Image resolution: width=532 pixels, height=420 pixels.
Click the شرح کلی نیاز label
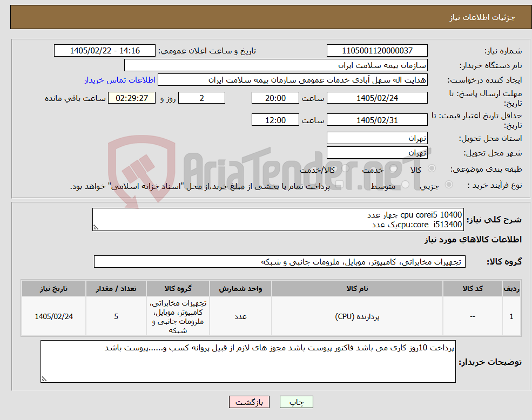tap(494, 220)
